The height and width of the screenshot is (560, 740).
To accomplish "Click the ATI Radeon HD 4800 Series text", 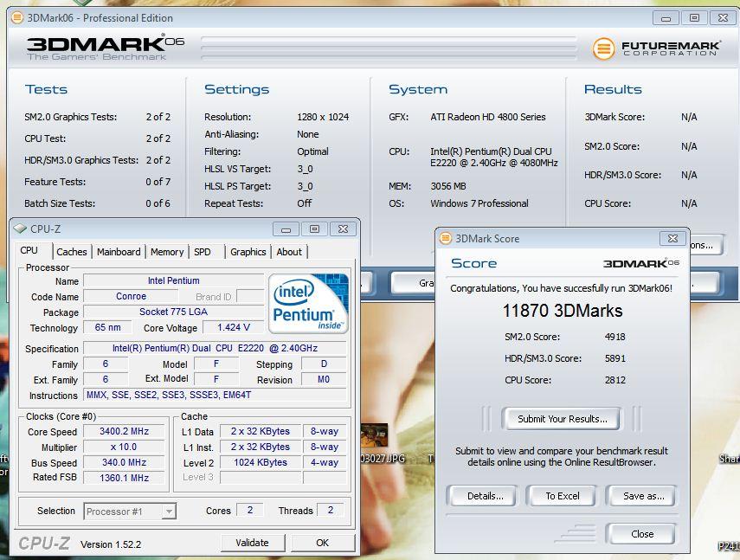I will tap(488, 117).
